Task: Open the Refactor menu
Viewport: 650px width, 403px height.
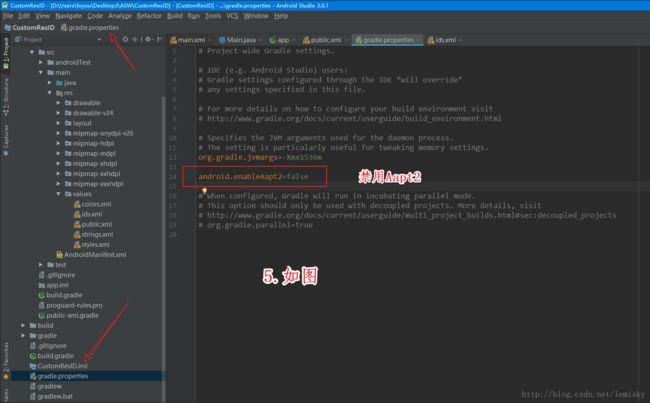Action: point(149,16)
